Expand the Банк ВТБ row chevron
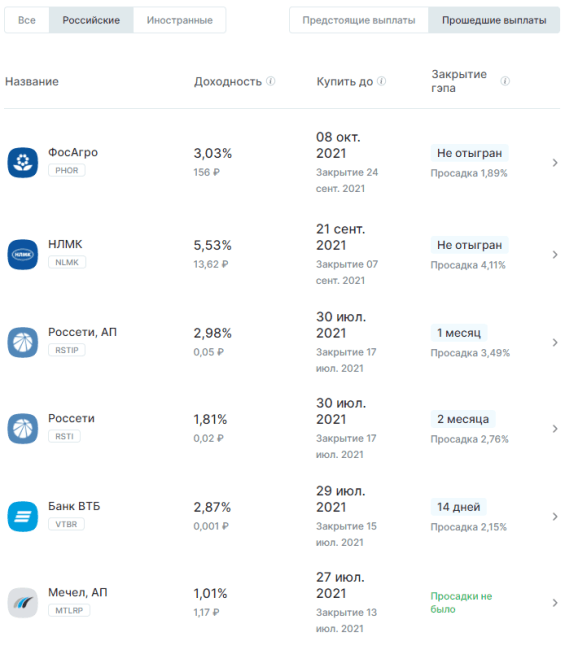The height and width of the screenshot is (650, 565). click(555, 517)
